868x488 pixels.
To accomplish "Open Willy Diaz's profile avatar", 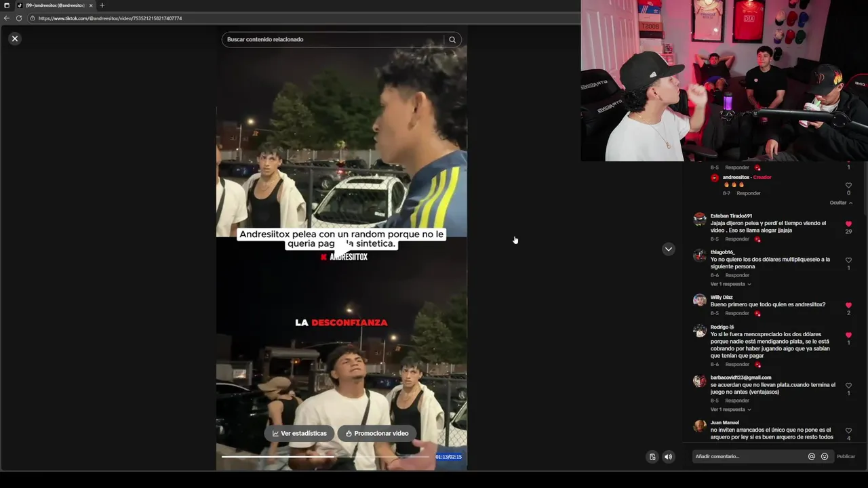I will tap(700, 300).
